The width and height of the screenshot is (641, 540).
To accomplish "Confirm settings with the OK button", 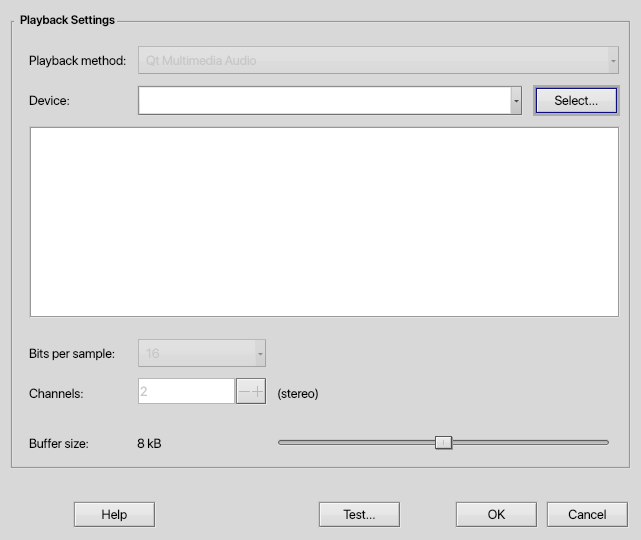I will 496,514.
